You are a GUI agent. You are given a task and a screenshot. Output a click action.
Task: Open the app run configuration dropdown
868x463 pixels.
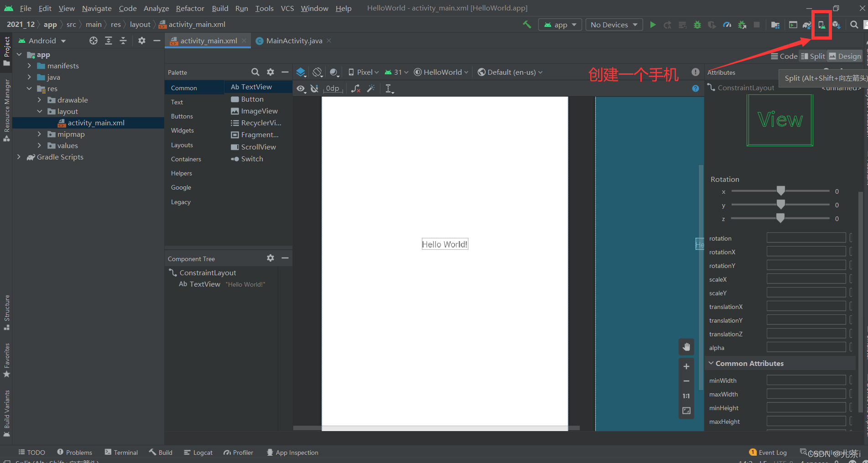(560, 25)
